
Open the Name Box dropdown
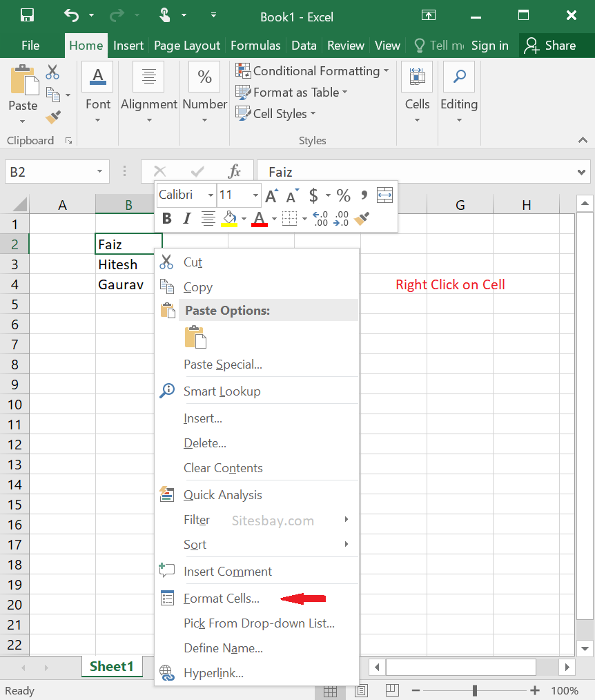99,171
